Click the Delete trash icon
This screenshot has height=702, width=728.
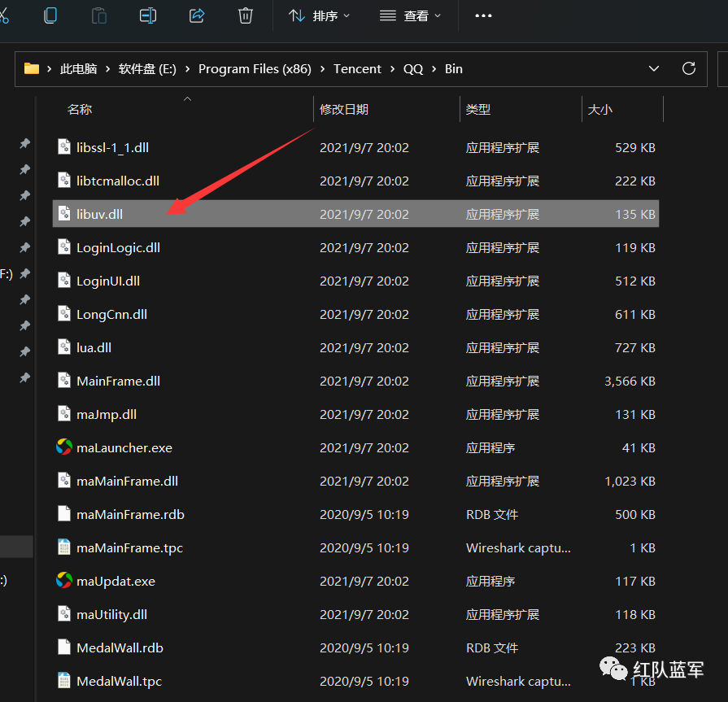click(x=245, y=15)
